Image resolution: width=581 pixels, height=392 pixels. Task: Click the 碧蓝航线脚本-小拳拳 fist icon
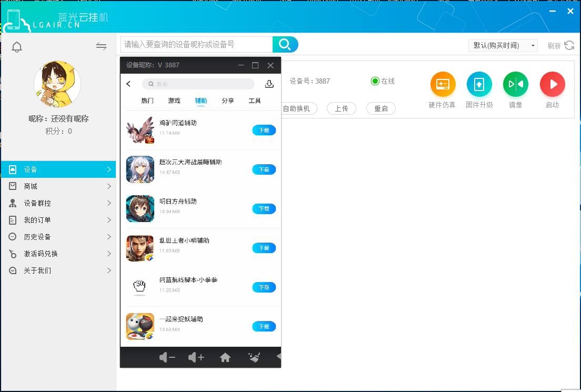(x=139, y=287)
